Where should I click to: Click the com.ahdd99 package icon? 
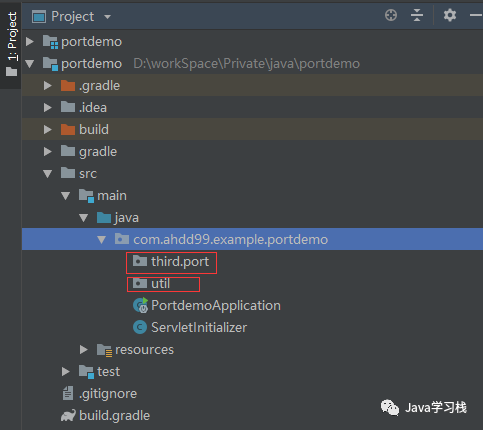pyautogui.click(x=122, y=239)
